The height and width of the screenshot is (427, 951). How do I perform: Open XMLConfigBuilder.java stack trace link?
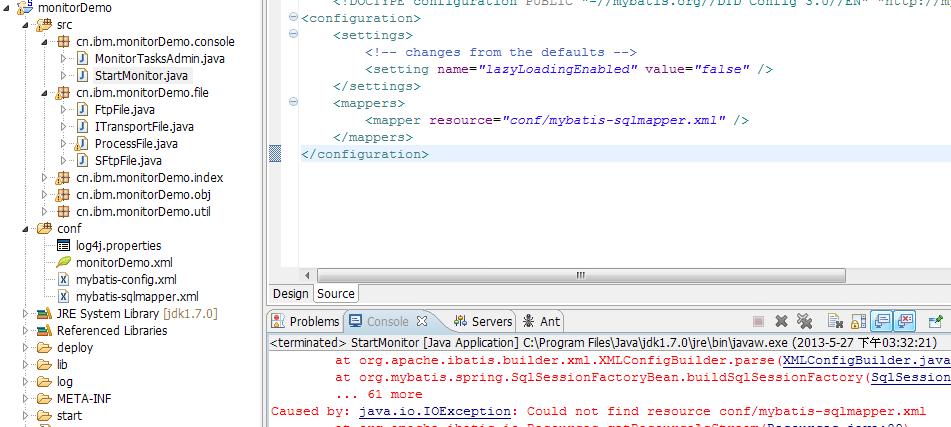pyautogui.click(x=865, y=360)
